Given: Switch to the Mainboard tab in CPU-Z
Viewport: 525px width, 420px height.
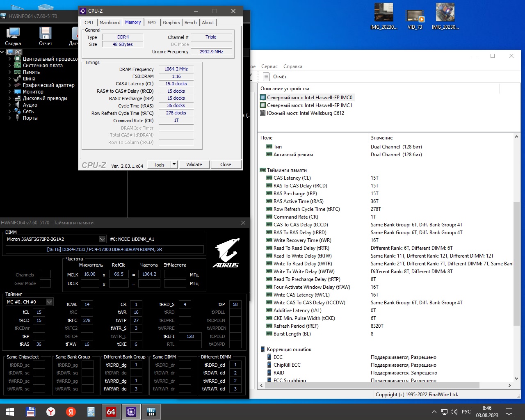Looking at the screenshot, I should point(110,23).
